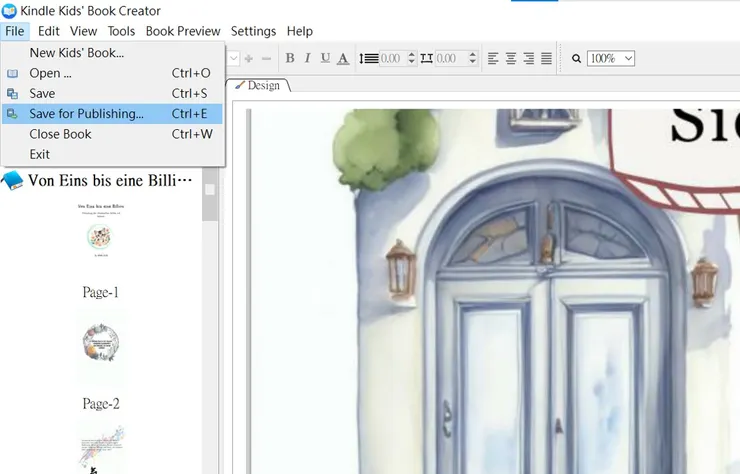Select Save in the File menu
The height and width of the screenshot is (474, 740).
tap(112, 93)
